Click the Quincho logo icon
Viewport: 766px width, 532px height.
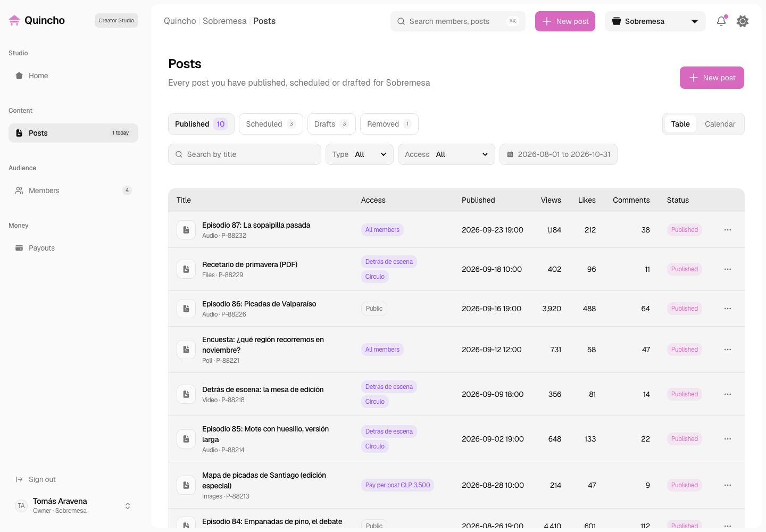click(14, 20)
